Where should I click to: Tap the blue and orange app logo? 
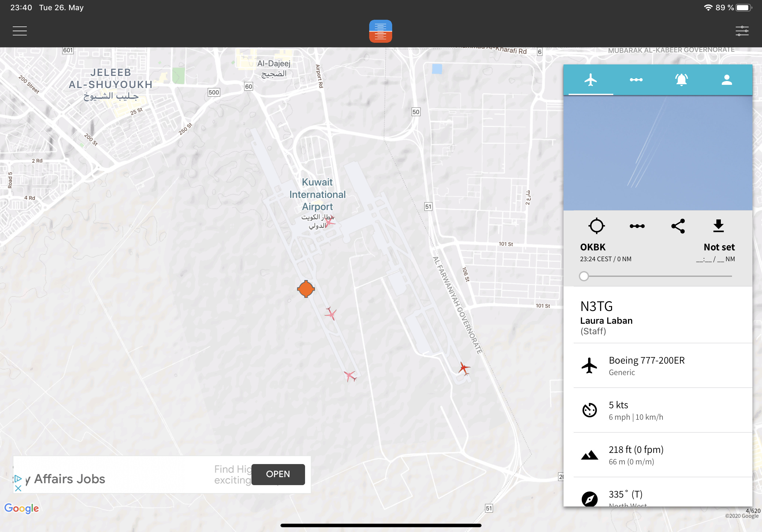pyautogui.click(x=380, y=31)
